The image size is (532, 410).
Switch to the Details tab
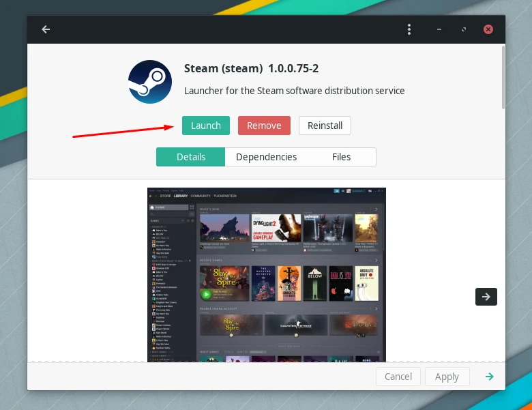pos(191,157)
